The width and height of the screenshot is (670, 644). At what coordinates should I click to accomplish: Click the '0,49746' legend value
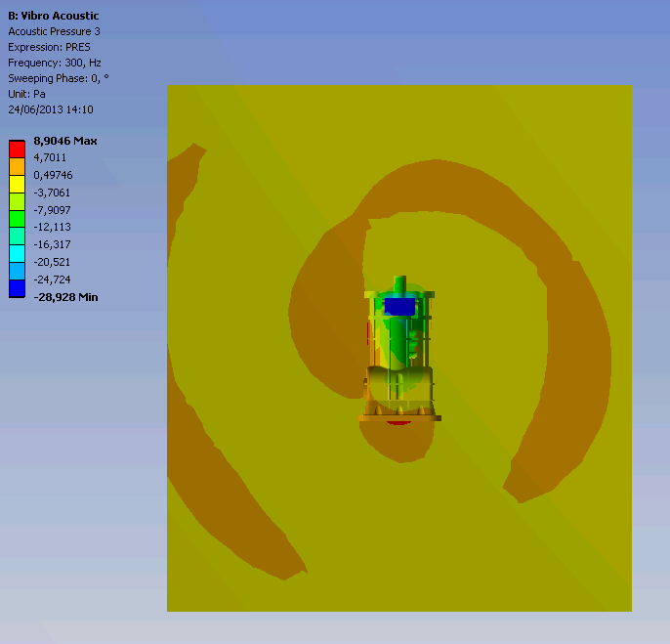coord(53,175)
